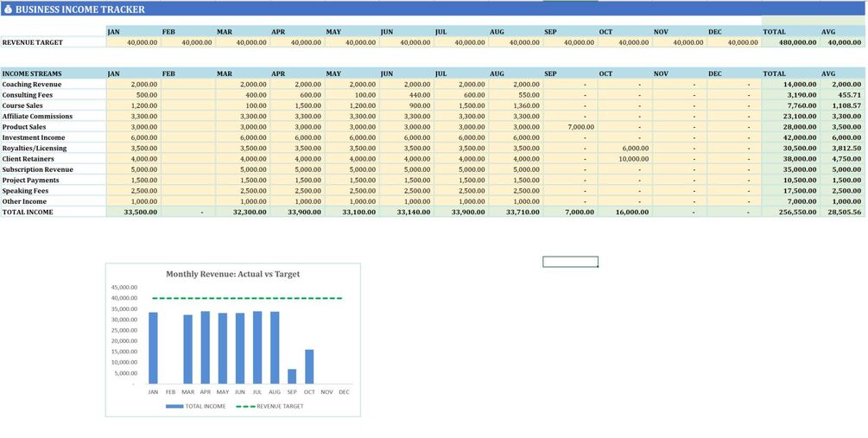Click Product Sales SEP cell showing 7,000.00
Viewport: 868px width, 438px height.
[570, 127]
